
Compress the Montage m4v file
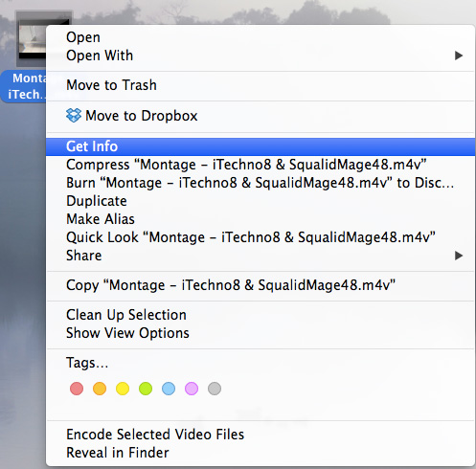261,165
